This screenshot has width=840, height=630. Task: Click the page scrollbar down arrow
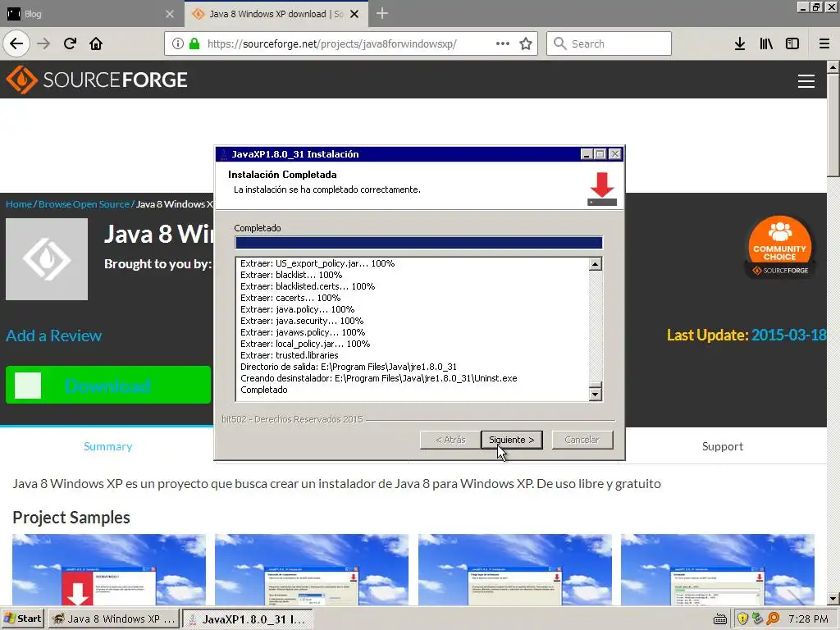[x=833, y=599]
